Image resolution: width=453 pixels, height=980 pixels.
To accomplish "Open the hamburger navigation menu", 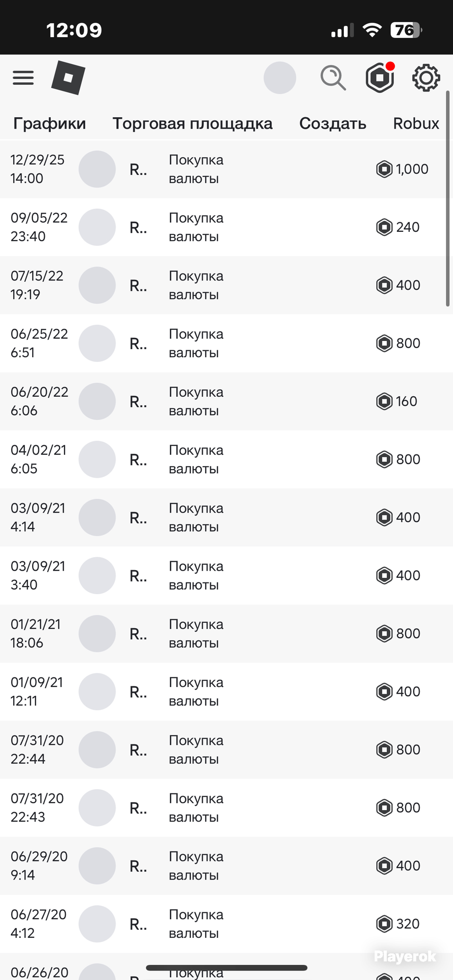I will pos(23,78).
